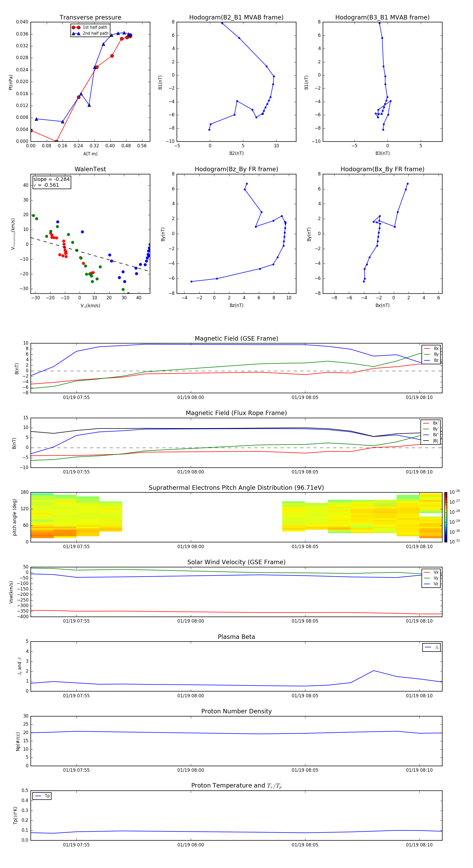Screen dimensions: 473x868
Task: Select the "2nd half path" legend entry
Action: 90,33
